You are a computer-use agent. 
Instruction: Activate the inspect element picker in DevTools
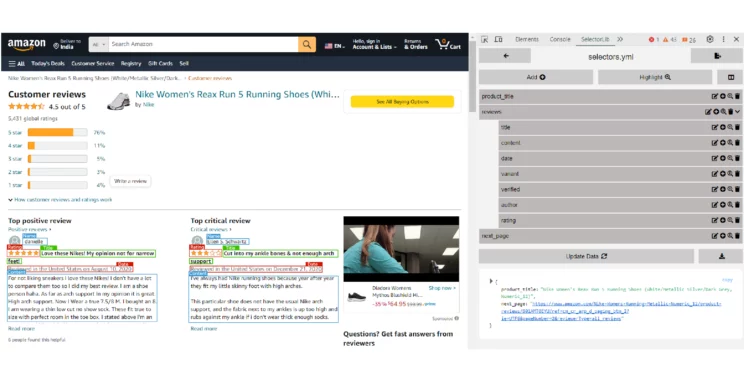point(484,39)
